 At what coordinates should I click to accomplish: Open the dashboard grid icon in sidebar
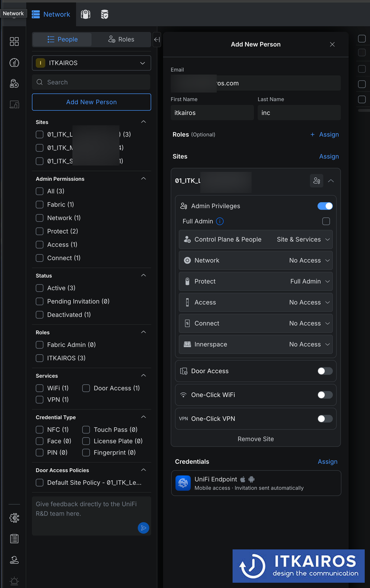(x=14, y=41)
